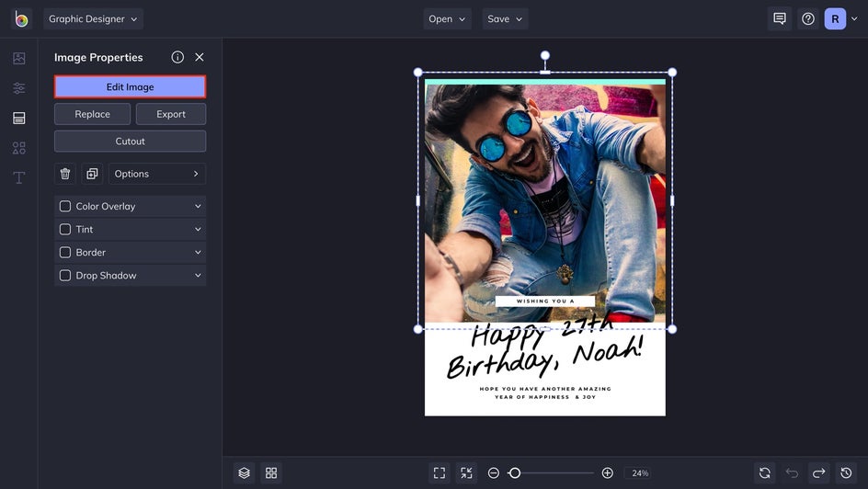Open the Layers panel icon

click(244, 472)
